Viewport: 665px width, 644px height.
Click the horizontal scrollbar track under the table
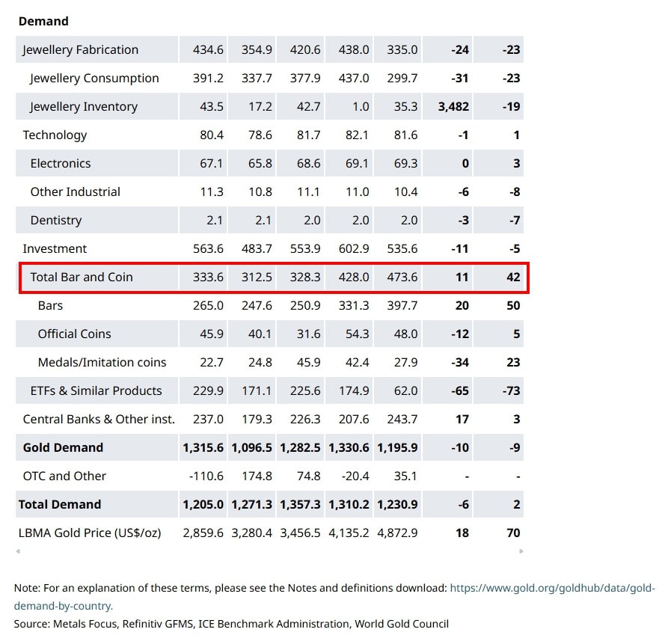[x=269, y=551]
